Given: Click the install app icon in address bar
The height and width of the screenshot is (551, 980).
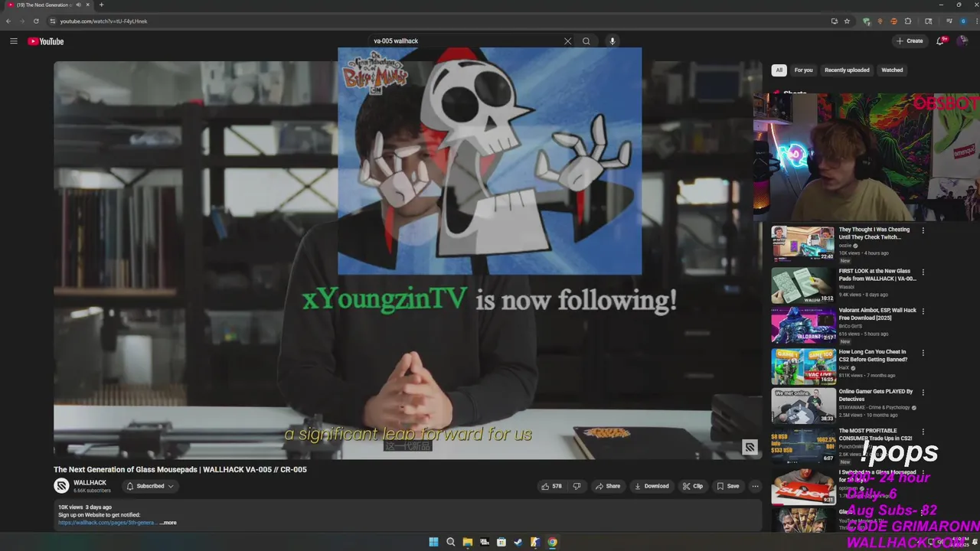Looking at the screenshot, I should (x=834, y=21).
